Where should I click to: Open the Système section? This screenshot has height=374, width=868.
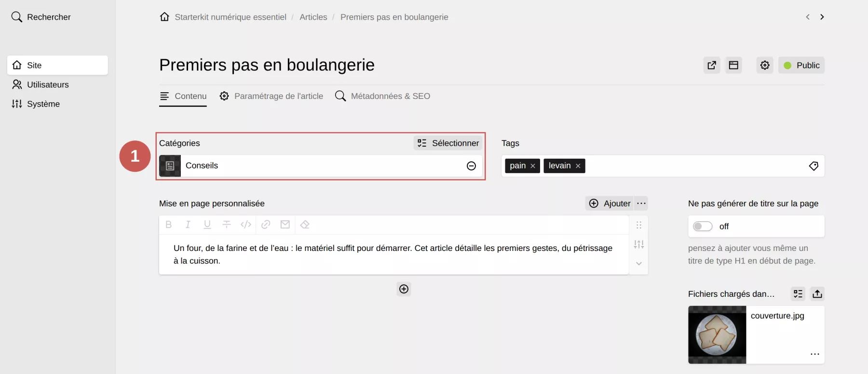click(36, 104)
